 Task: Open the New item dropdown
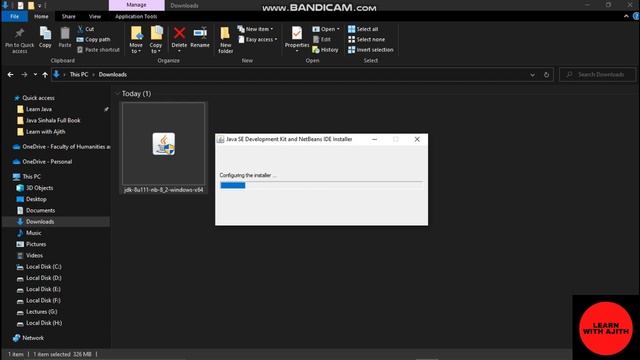click(x=256, y=29)
